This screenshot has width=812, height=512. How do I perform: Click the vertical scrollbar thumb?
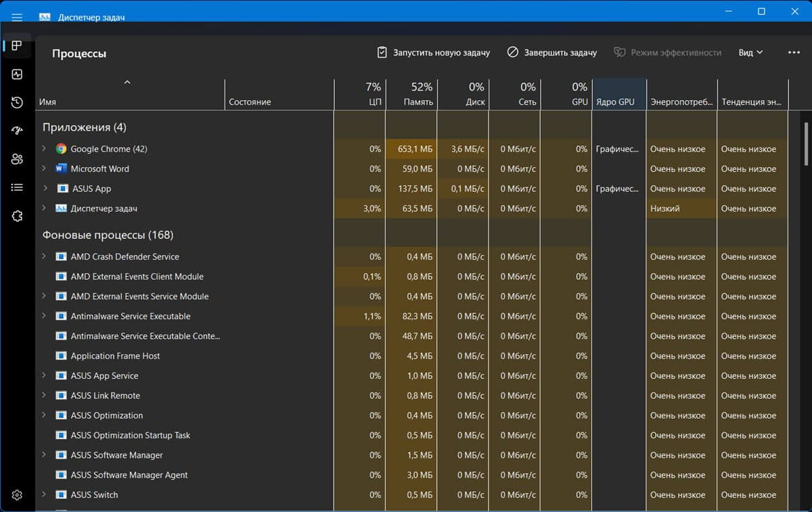coord(805,143)
